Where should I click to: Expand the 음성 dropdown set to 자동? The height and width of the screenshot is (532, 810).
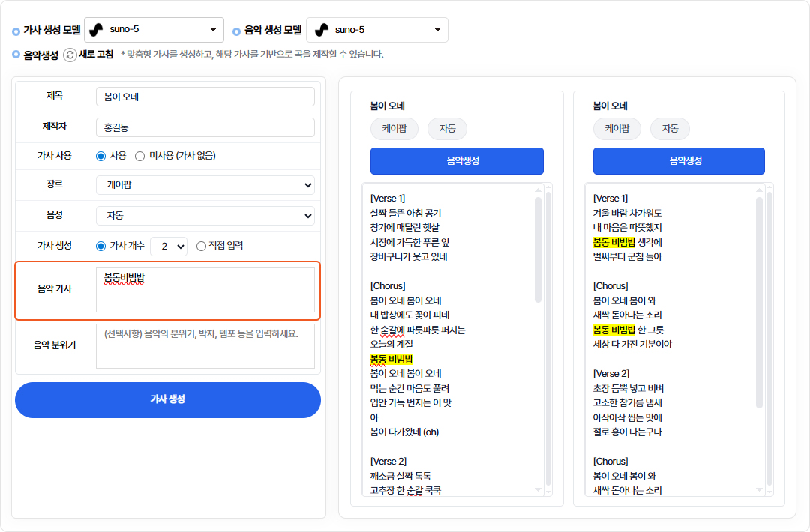(205, 215)
